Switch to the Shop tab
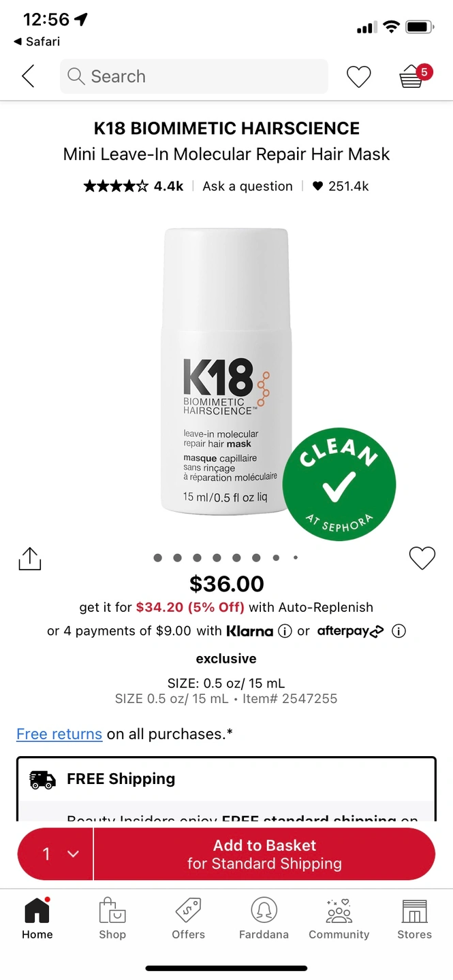The height and width of the screenshot is (980, 453). point(112,919)
